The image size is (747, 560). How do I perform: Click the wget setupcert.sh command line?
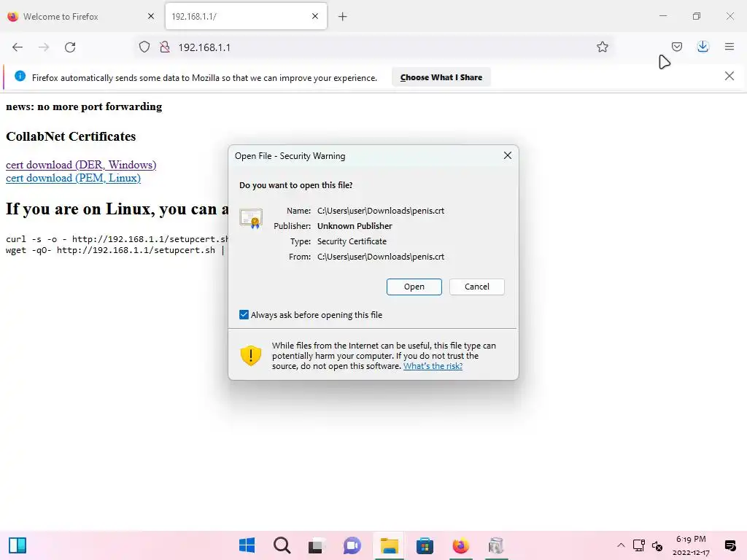117,250
